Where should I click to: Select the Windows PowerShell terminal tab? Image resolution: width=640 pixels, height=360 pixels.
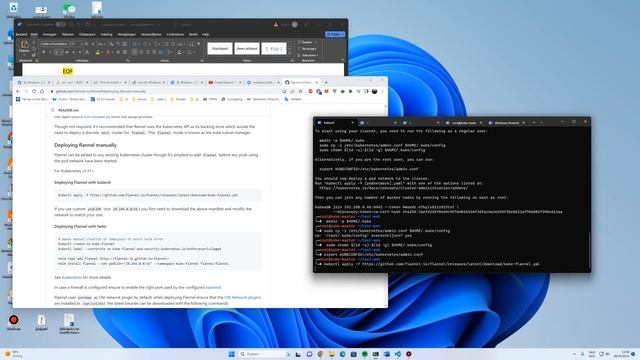507,122
